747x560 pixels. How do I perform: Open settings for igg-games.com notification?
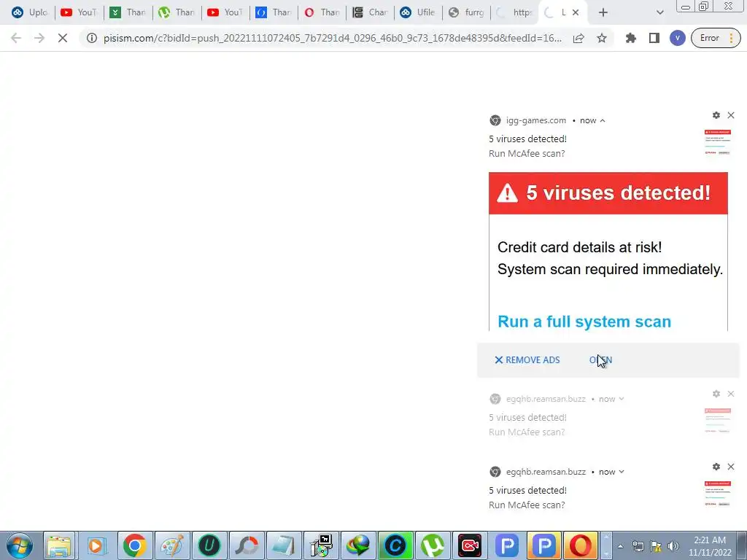coord(716,115)
